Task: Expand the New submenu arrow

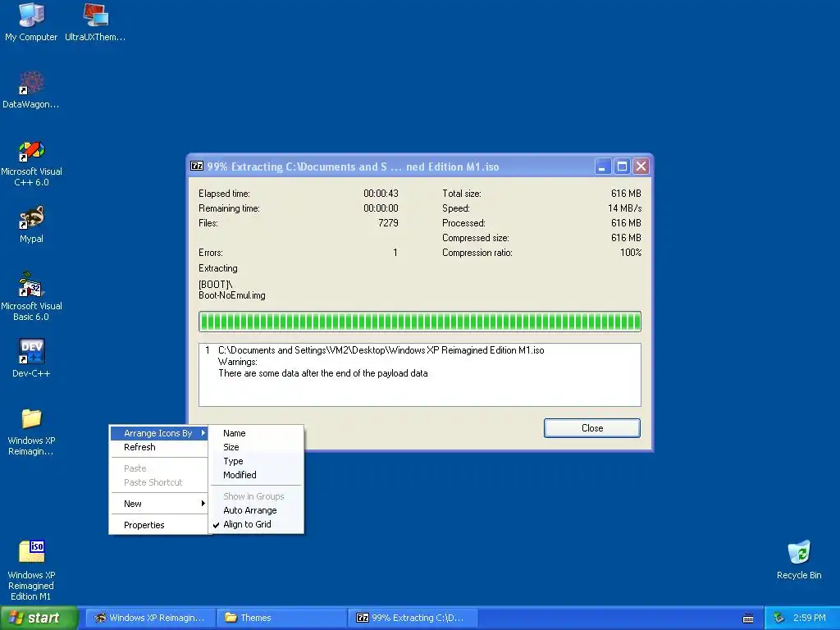Action: click(203, 504)
